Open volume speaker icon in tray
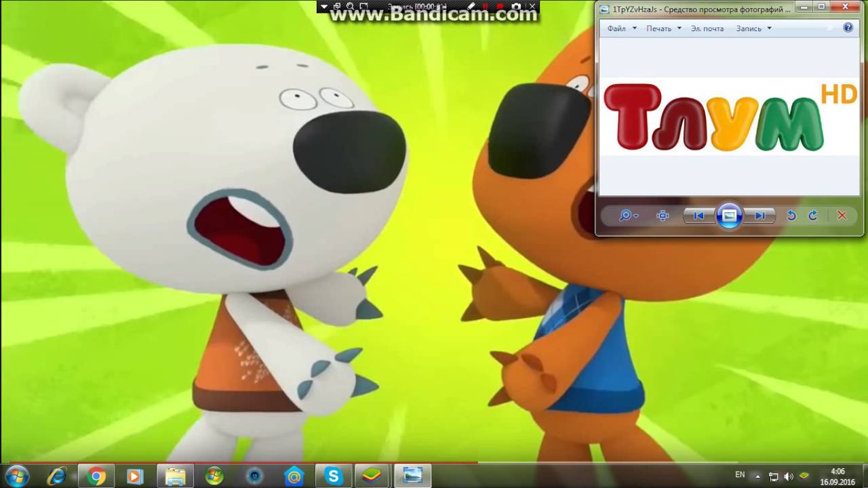 pyautogui.click(x=789, y=476)
